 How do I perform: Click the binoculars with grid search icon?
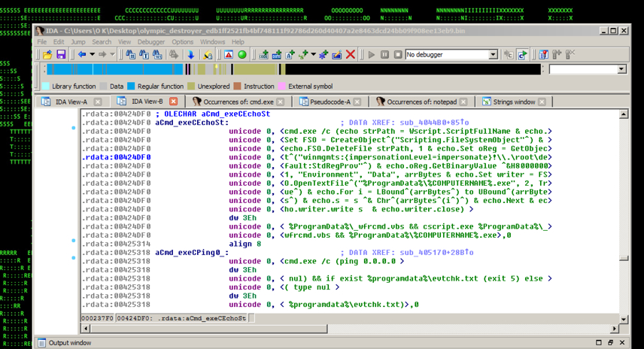[x=131, y=55]
